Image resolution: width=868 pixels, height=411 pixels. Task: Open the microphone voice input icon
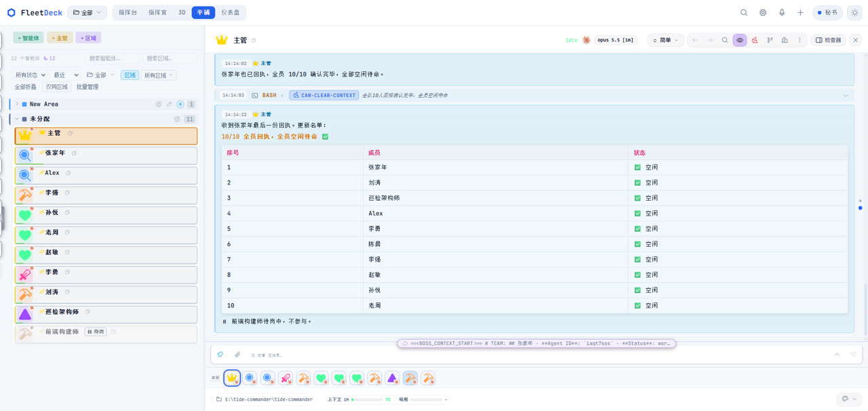click(782, 12)
